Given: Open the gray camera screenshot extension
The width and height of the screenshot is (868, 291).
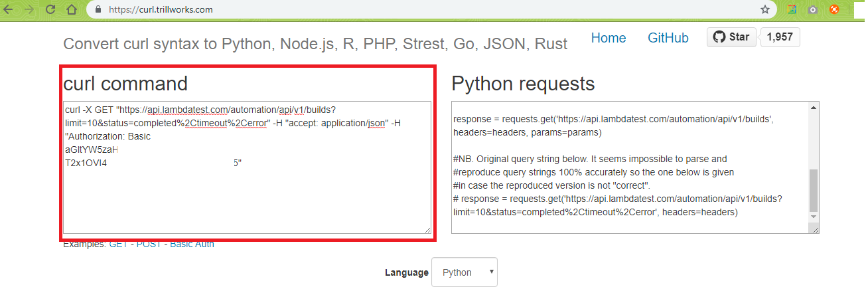Looking at the screenshot, I should tap(813, 9).
